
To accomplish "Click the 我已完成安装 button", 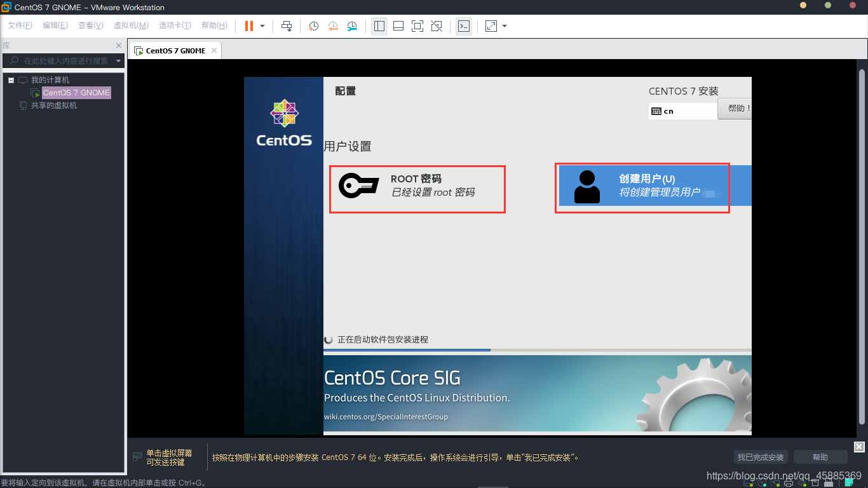I will click(761, 457).
